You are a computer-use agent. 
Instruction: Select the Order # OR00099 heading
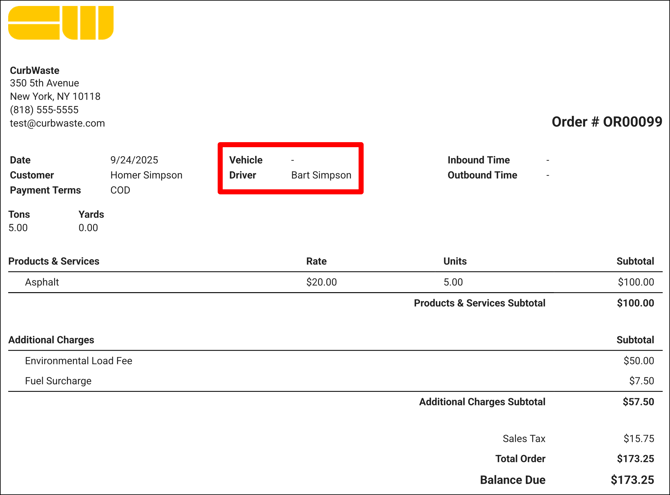coord(606,122)
